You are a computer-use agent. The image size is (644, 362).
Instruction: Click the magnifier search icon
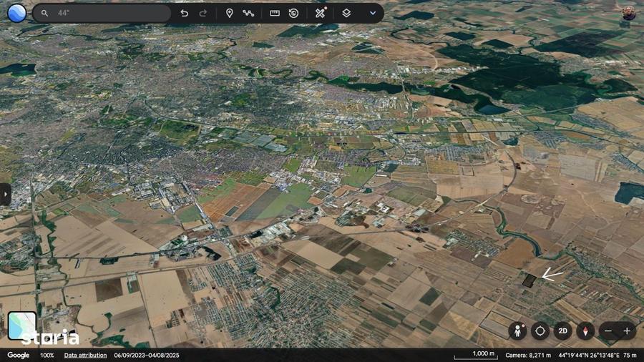pos(44,13)
